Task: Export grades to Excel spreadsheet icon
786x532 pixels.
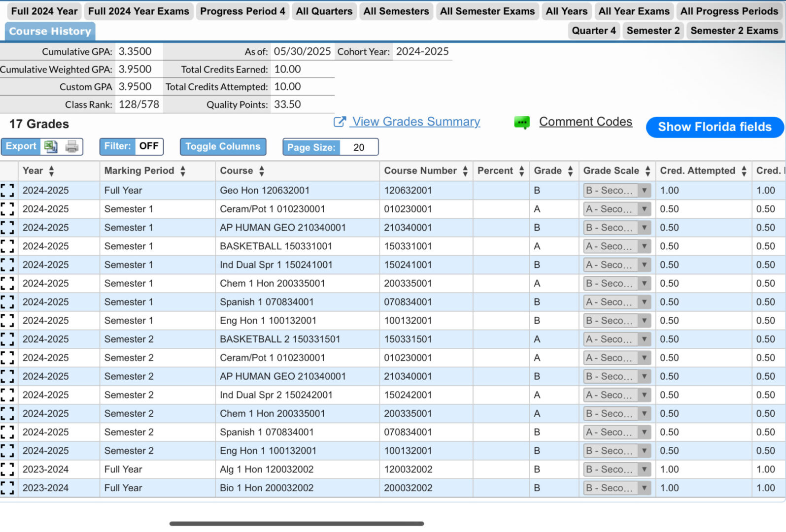Action: tap(51, 146)
